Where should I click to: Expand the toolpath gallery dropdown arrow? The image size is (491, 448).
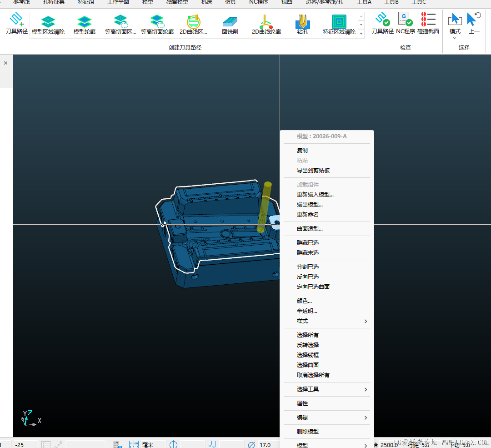(361, 33)
